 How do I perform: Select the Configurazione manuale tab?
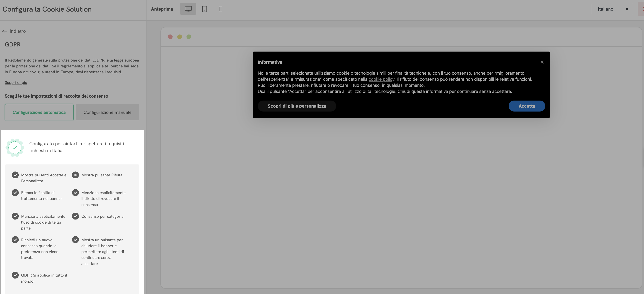point(107,112)
